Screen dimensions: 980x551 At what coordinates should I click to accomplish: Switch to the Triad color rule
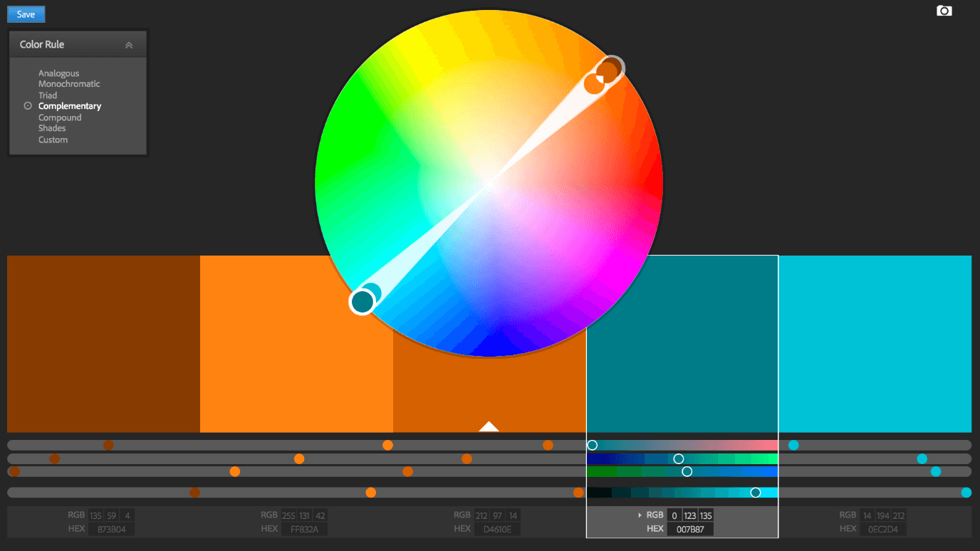click(x=48, y=95)
